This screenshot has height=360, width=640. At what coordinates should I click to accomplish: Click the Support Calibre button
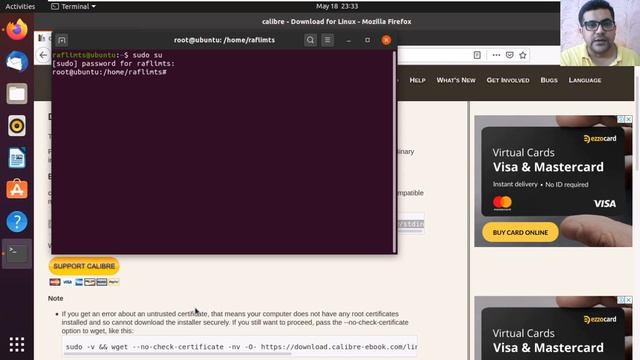(x=84, y=266)
